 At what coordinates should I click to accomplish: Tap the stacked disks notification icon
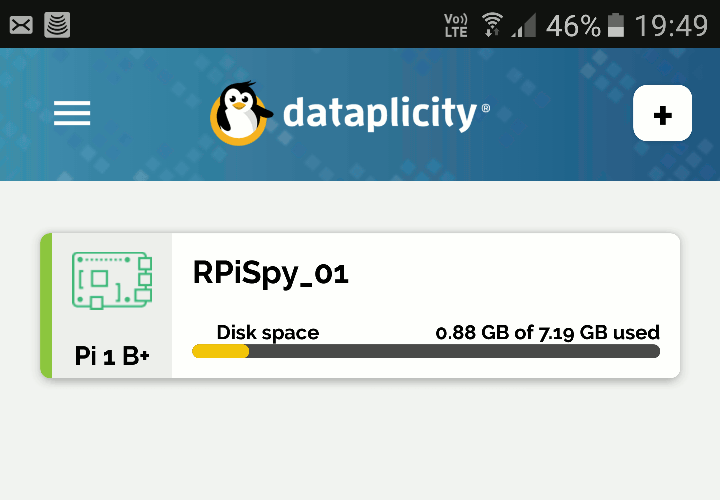click(57, 25)
